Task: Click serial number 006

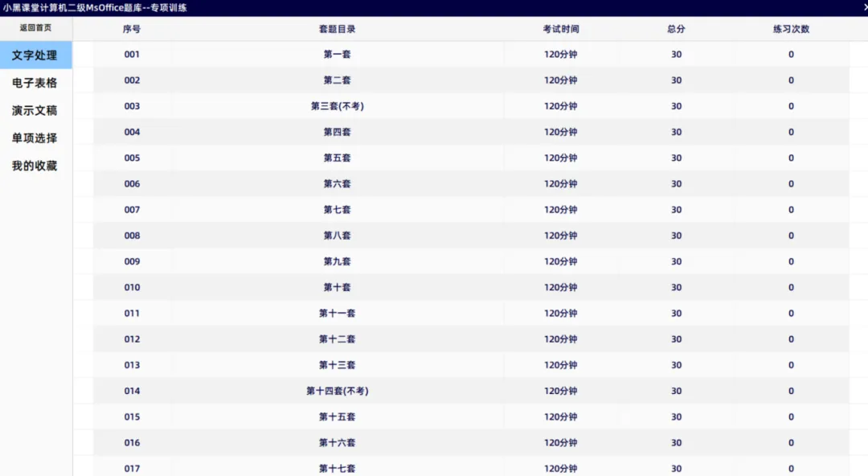Action: [132, 183]
